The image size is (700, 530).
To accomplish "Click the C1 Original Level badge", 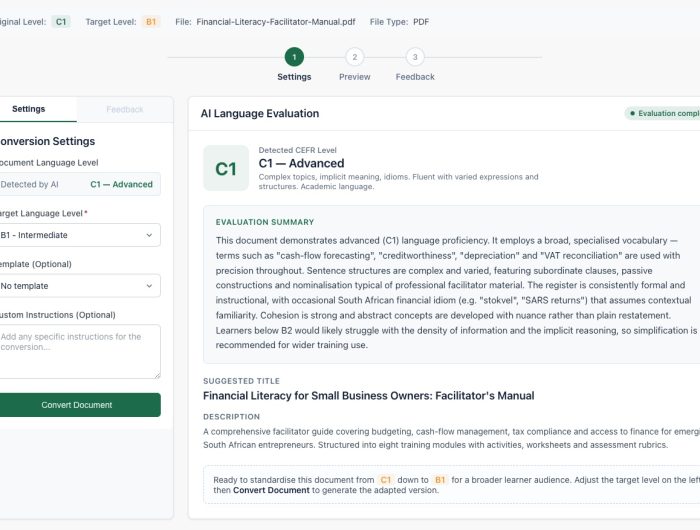I will click(x=61, y=22).
